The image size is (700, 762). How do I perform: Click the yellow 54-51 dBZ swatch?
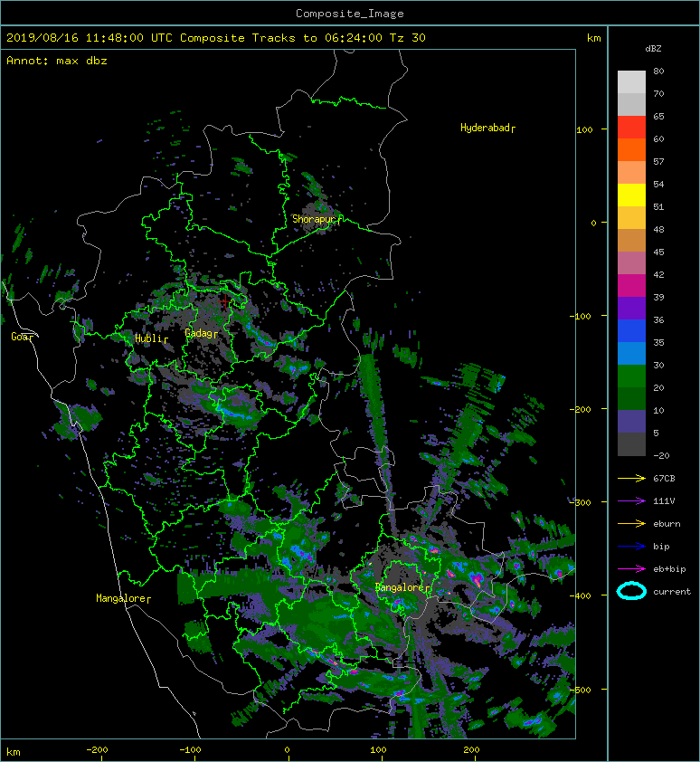click(x=631, y=195)
